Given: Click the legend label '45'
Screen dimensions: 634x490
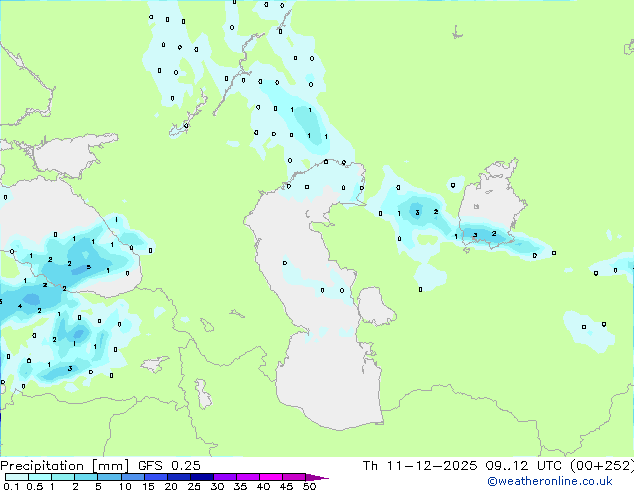Looking at the screenshot, I should point(286,486).
